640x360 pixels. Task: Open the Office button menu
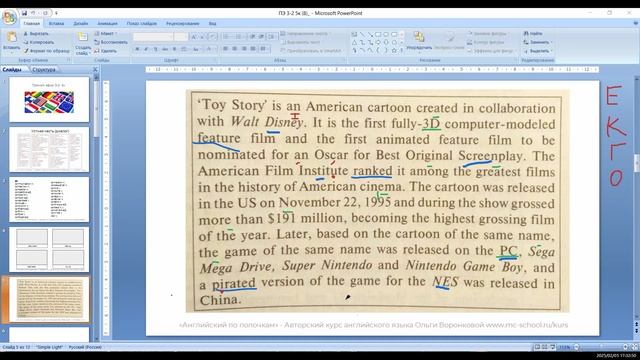pyautogui.click(x=9, y=17)
